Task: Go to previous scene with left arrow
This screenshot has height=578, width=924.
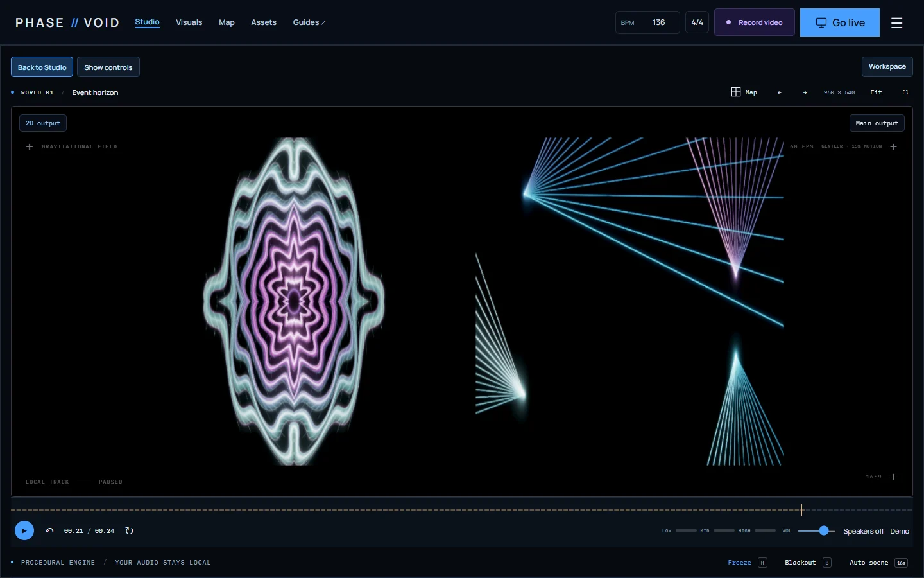Action: (x=779, y=92)
